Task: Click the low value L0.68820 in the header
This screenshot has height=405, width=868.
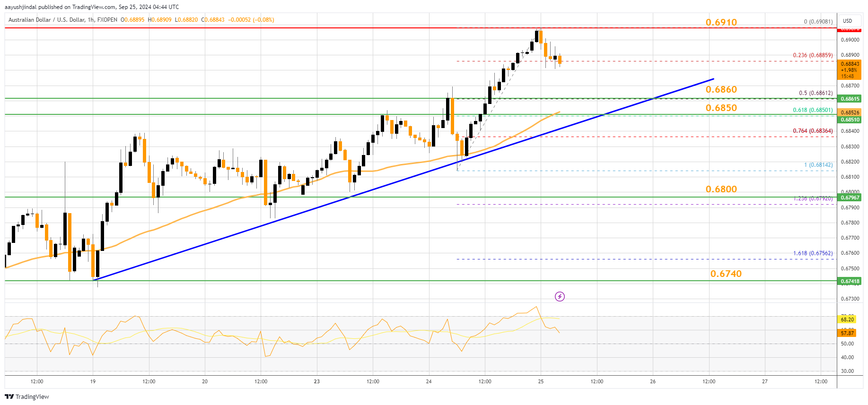Action: 186,20
